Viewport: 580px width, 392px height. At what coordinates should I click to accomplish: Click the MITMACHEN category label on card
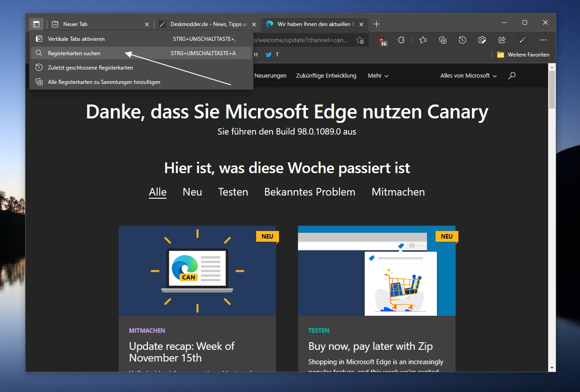tap(147, 331)
